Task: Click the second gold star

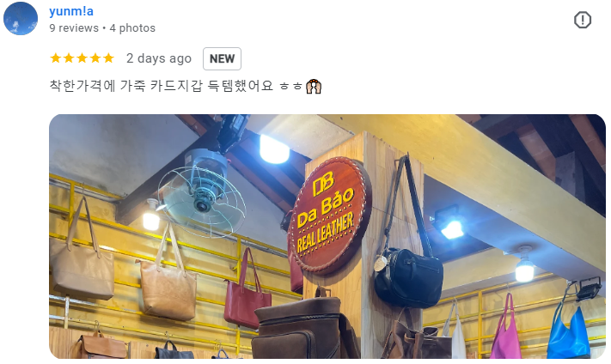Action: coord(69,58)
